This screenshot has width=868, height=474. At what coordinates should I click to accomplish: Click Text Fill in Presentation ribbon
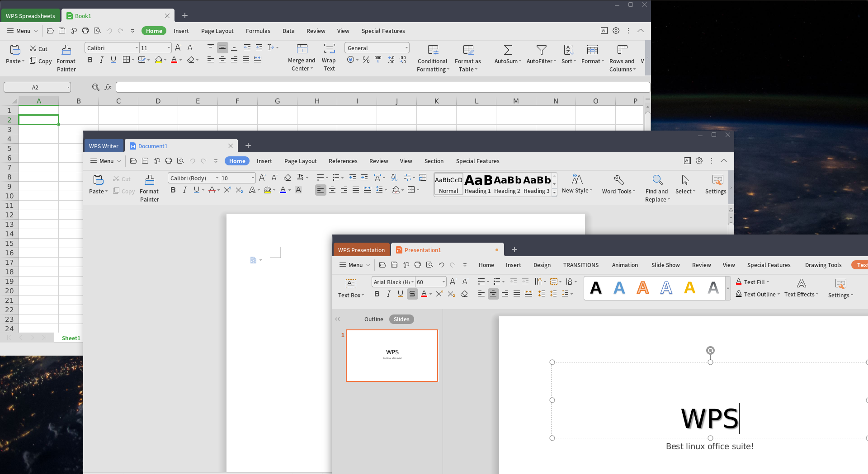(x=752, y=282)
